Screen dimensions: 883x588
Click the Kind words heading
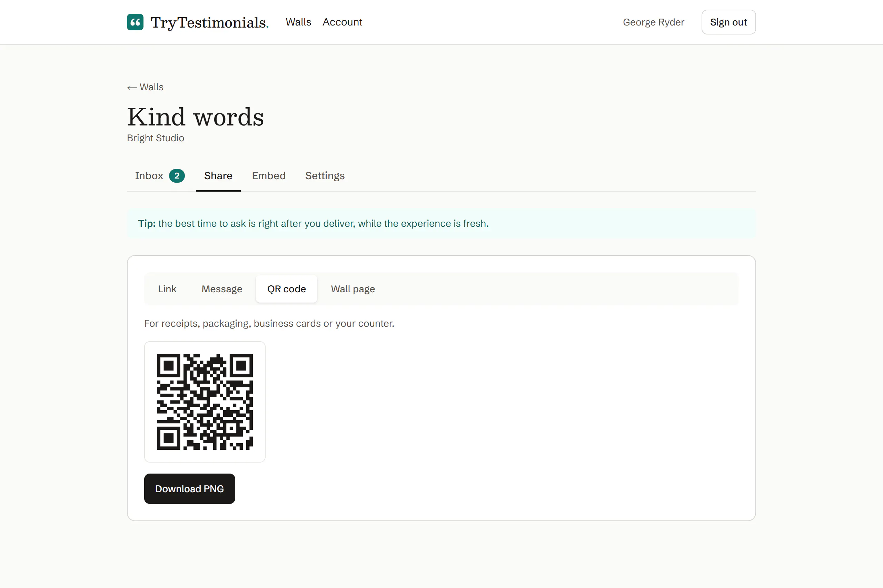pyautogui.click(x=196, y=116)
